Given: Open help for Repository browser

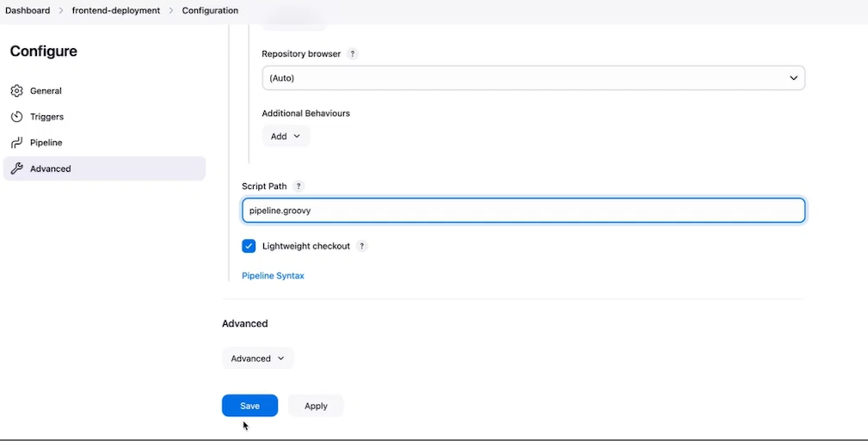Looking at the screenshot, I should click(x=353, y=54).
